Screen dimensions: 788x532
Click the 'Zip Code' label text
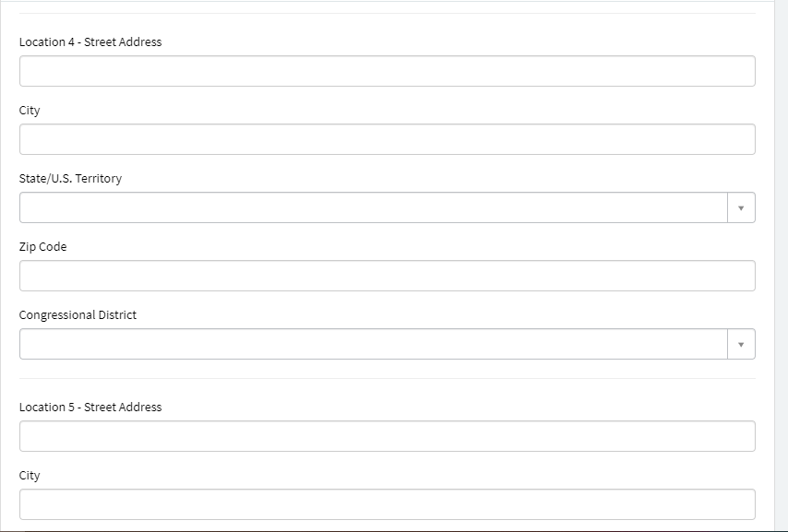coord(42,246)
